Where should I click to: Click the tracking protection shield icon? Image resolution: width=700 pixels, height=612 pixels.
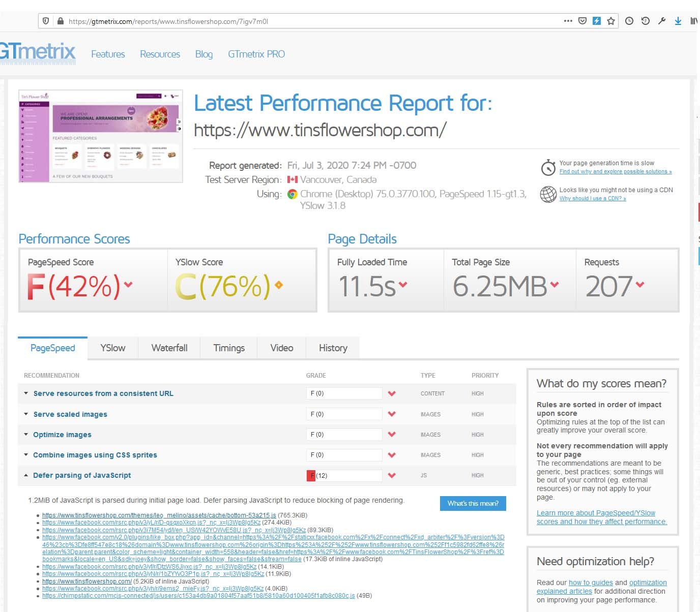point(46,21)
